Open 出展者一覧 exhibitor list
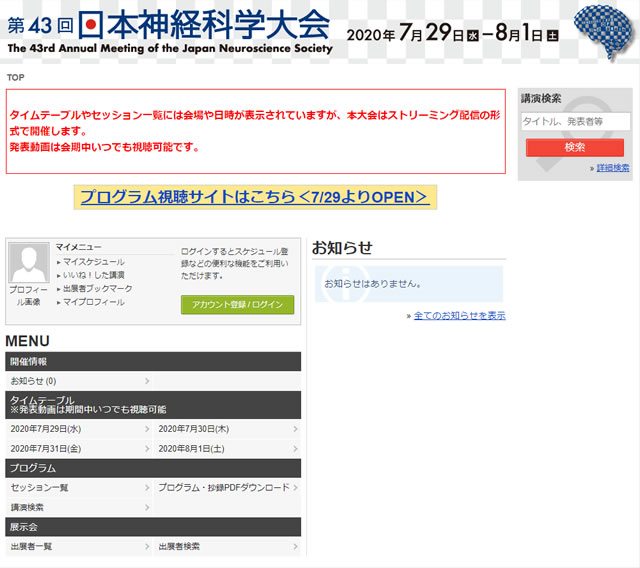The image size is (640, 568). point(79,547)
